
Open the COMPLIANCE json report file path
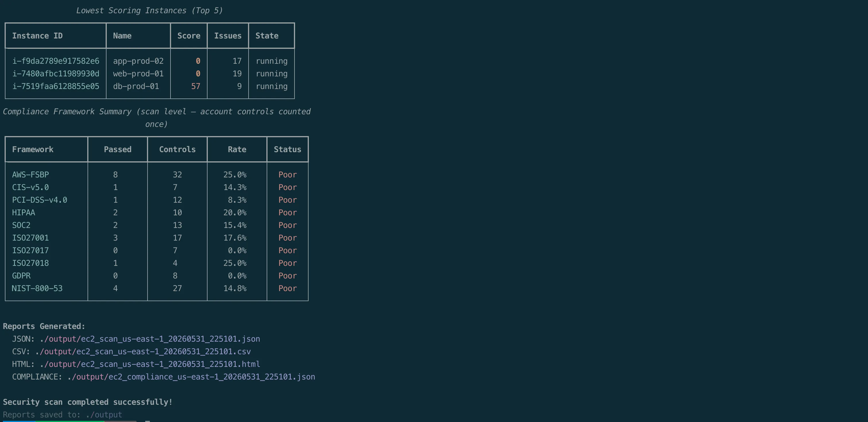[191, 377]
